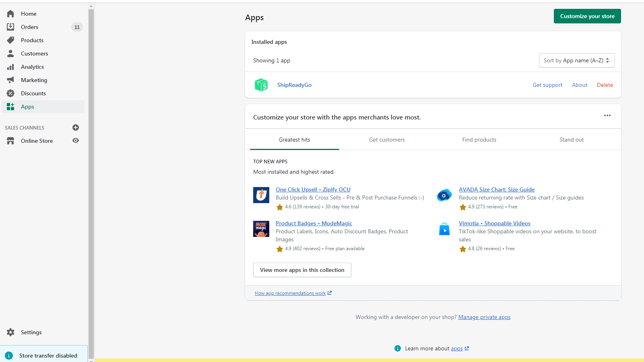Open the Analytics section

point(10,66)
